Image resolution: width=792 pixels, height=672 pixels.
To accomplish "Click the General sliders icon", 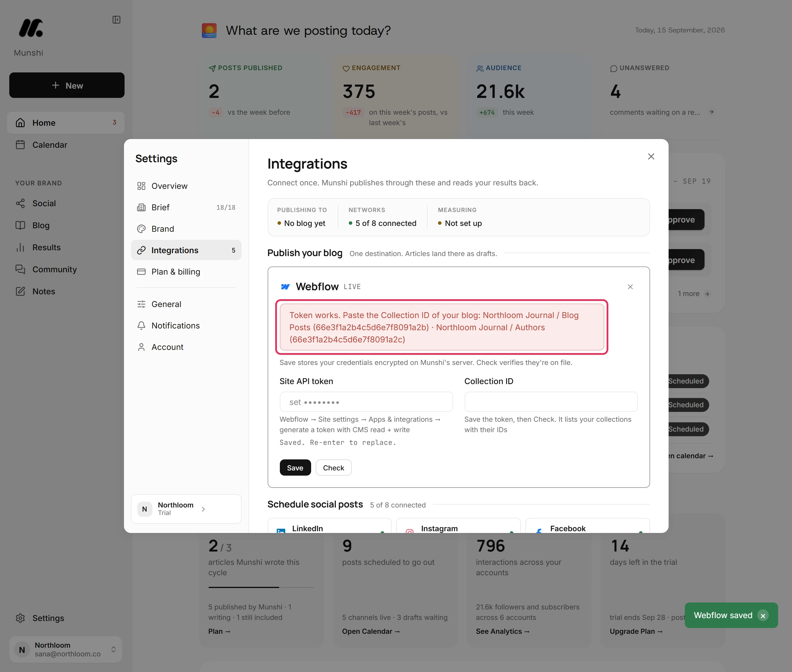I will 141,304.
